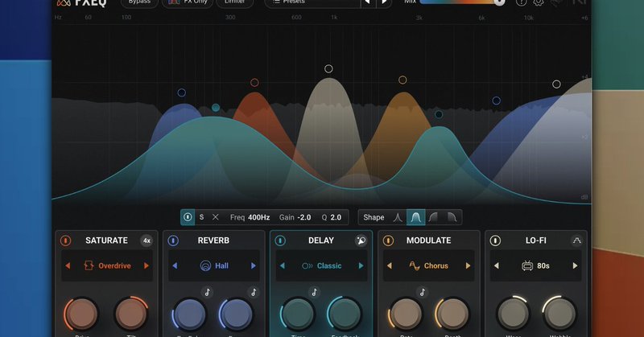Open the Presets menu
Viewport: 644px width, 337px height.
point(312,2)
